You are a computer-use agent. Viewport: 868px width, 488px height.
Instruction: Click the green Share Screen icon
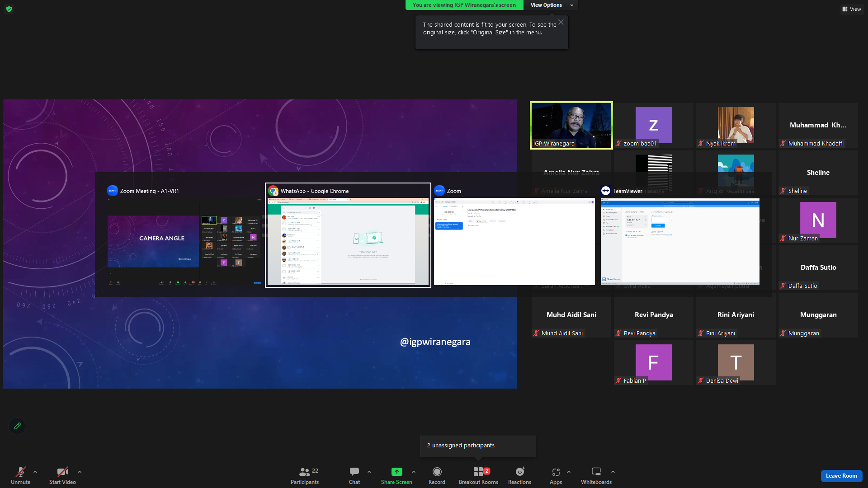click(396, 472)
